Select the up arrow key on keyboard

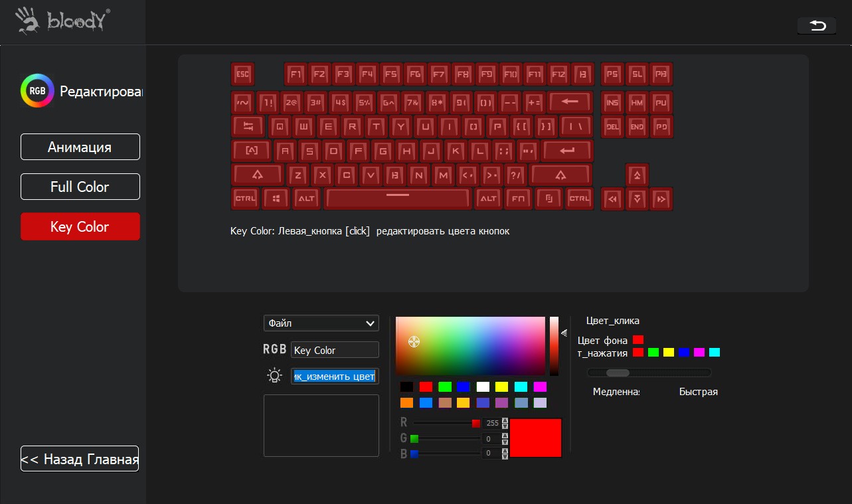[x=637, y=175]
